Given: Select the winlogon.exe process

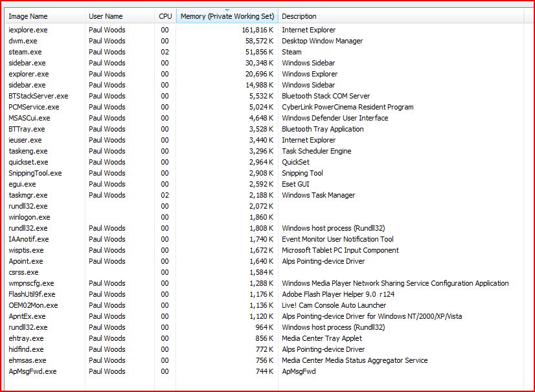Looking at the screenshot, I should coord(29,217).
